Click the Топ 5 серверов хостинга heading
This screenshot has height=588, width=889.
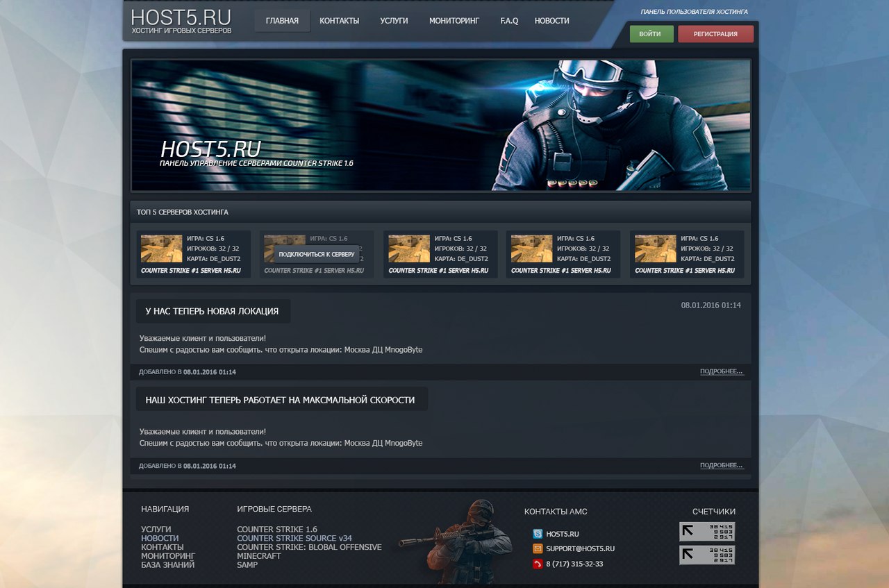pyautogui.click(x=183, y=212)
